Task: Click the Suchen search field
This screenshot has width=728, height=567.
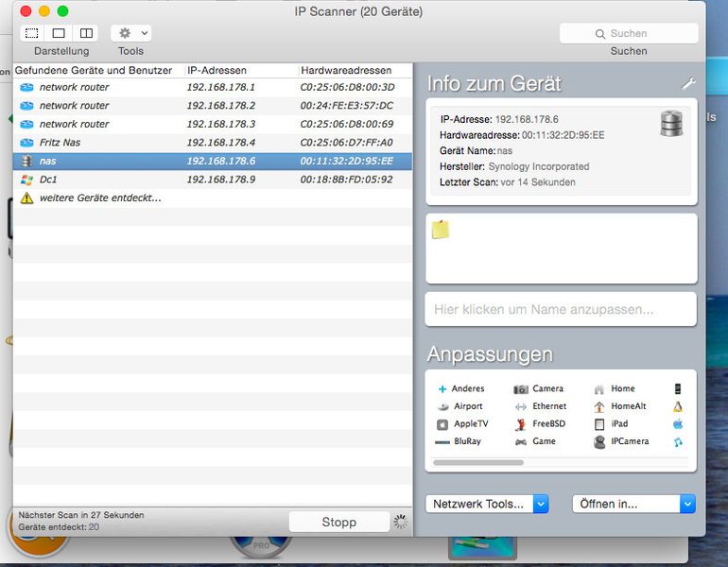Action: point(629,33)
